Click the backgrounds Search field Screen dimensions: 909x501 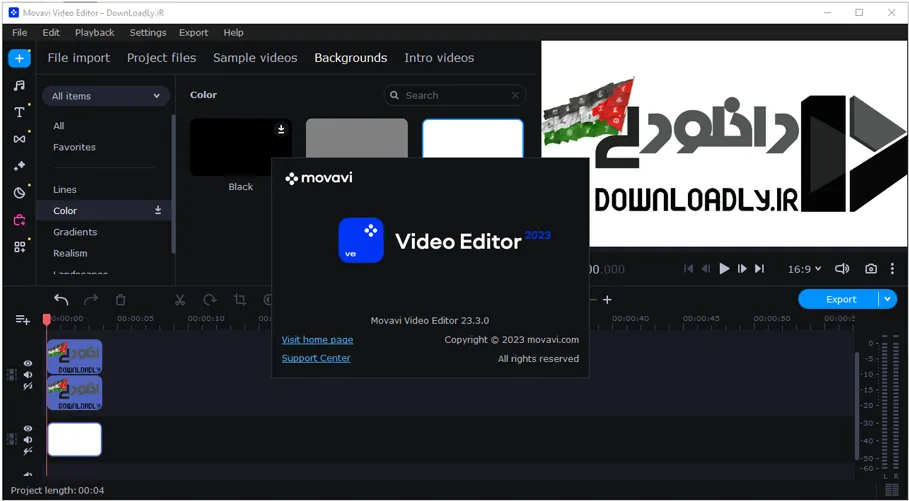pyautogui.click(x=455, y=96)
